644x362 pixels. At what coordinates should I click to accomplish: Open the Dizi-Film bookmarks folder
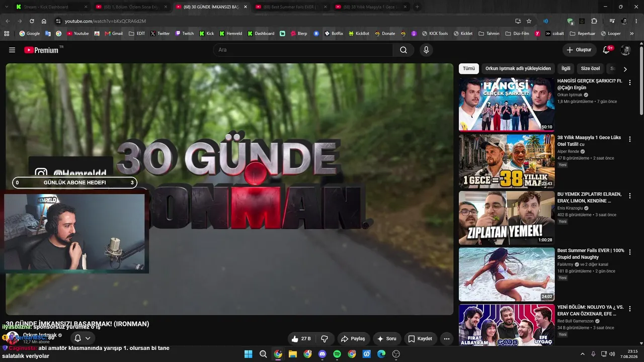(517, 34)
